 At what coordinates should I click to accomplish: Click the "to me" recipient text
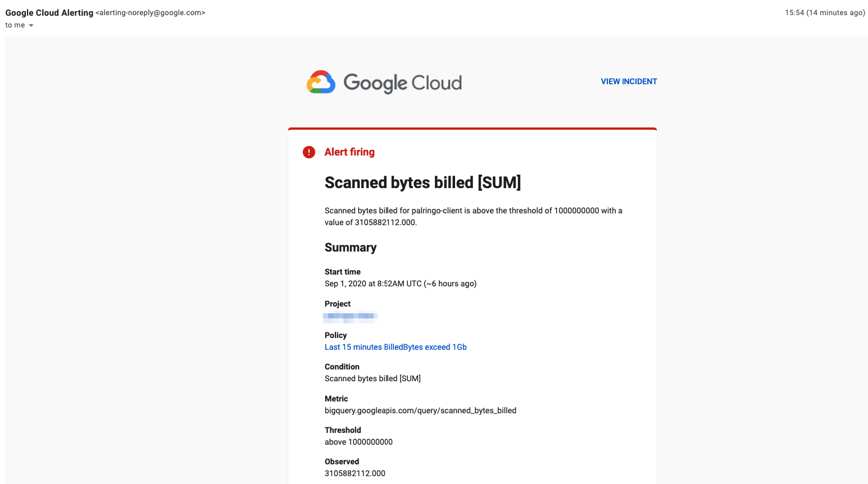point(15,25)
